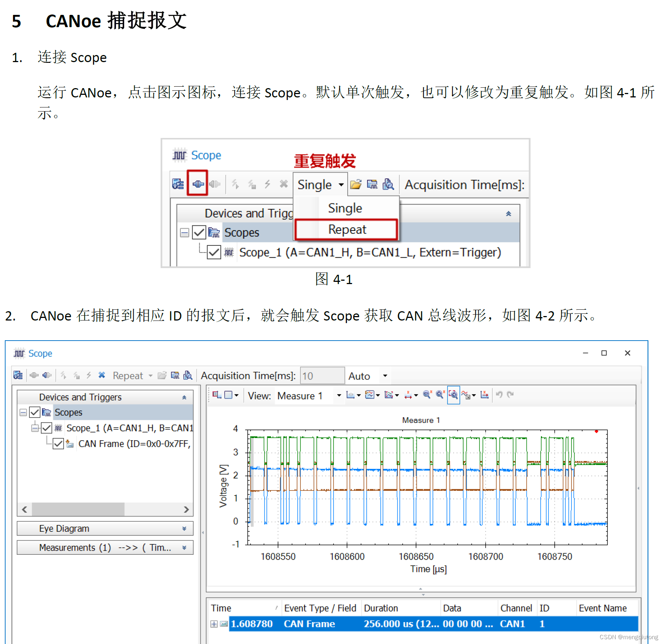Uncheck the Scopes checkbox in top window

199,232
